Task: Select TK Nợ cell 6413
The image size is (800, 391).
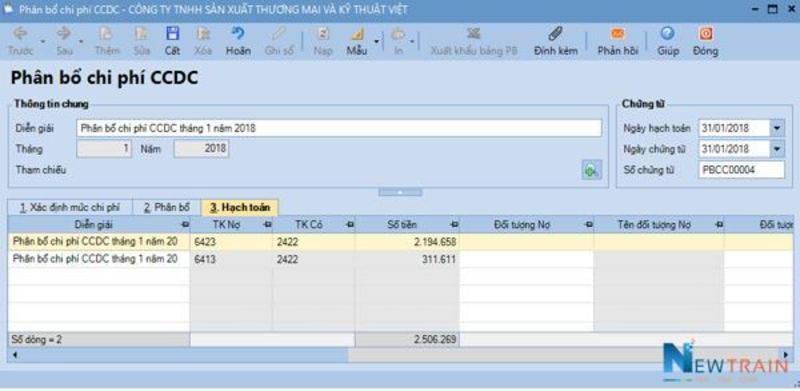Action: coord(231,259)
